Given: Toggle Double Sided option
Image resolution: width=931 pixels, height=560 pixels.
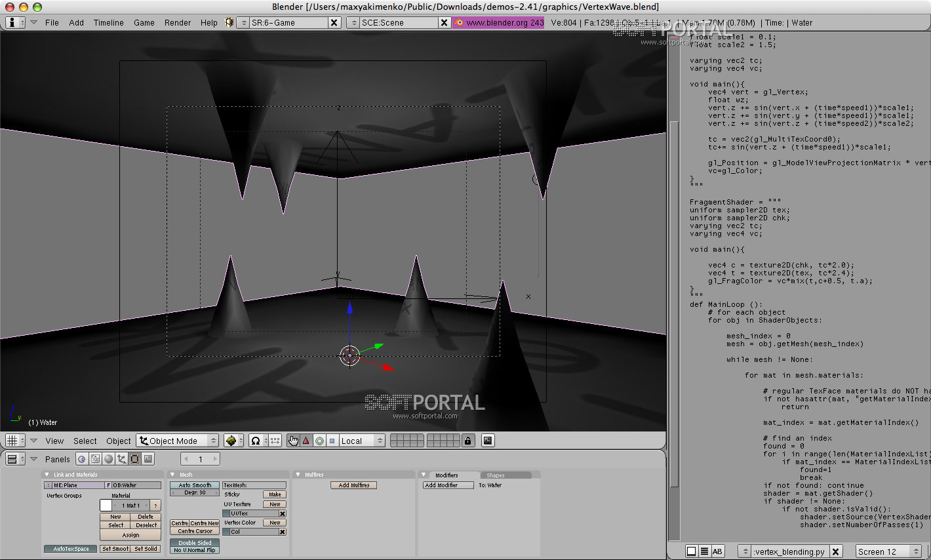Looking at the screenshot, I should coord(195,543).
